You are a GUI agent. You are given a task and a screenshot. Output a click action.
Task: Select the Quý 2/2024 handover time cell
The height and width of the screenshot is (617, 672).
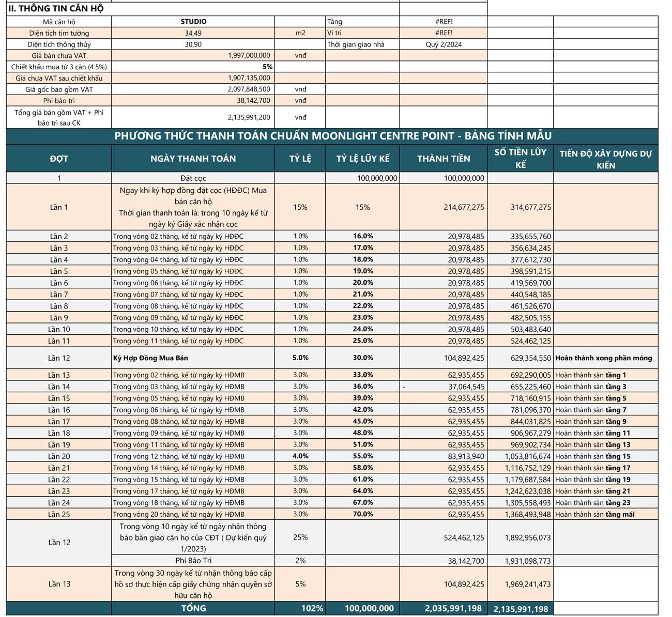coord(443,44)
